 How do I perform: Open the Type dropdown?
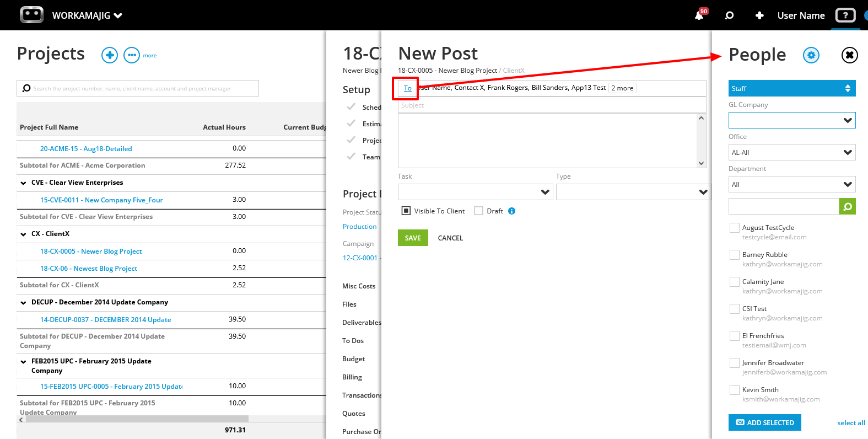tap(633, 192)
